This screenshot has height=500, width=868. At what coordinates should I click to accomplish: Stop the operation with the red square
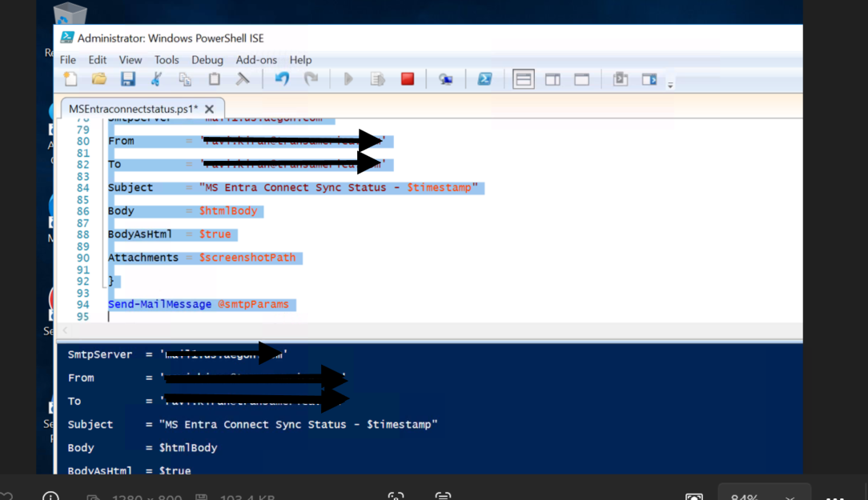[408, 79]
